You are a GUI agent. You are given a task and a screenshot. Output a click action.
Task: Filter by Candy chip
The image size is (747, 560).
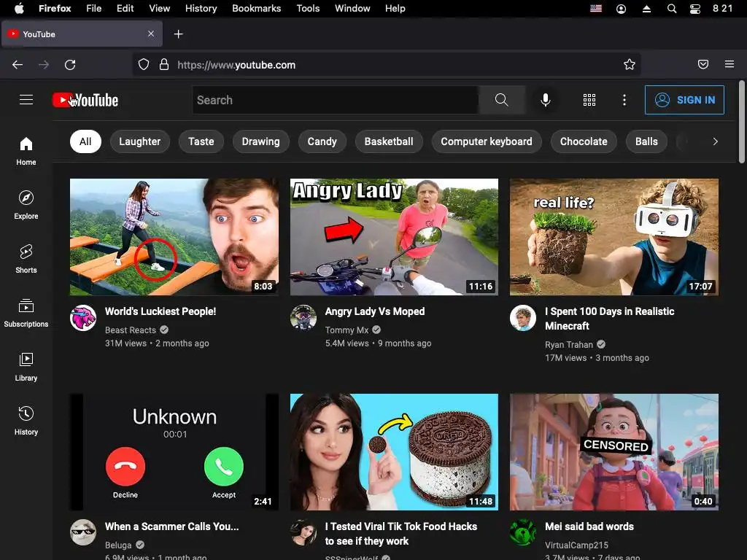coord(322,141)
